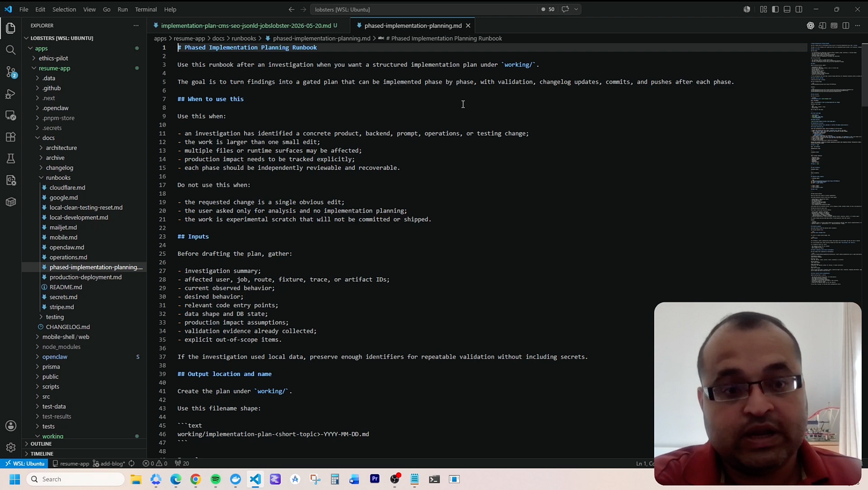Open the Extensions view
Image resolution: width=868 pixels, height=490 pixels.
[x=11, y=137]
